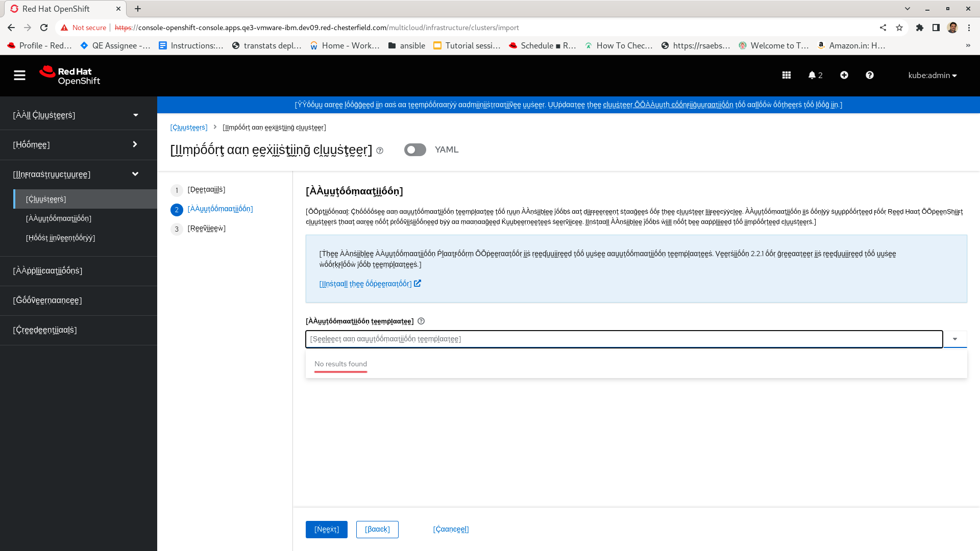Open the application launcher grid icon
Screen dimensions: 980x551
tap(787, 76)
